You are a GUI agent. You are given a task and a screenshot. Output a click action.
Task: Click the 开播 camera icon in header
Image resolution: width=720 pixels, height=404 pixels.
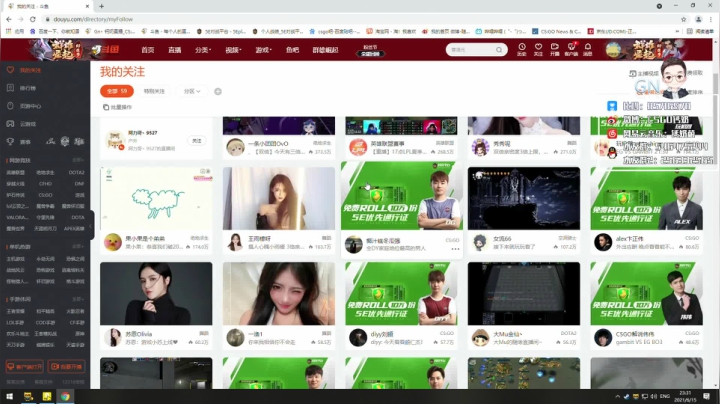point(555,47)
